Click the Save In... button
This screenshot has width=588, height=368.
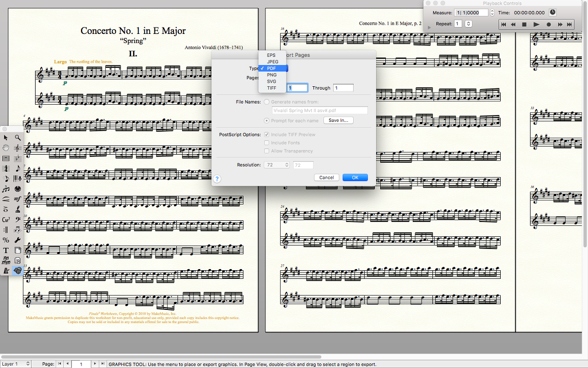point(338,120)
